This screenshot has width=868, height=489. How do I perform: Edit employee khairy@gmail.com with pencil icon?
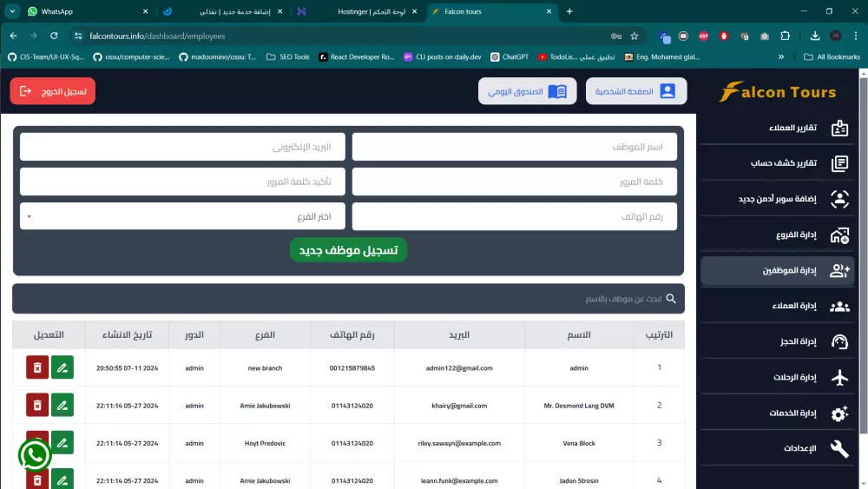pyautogui.click(x=62, y=406)
